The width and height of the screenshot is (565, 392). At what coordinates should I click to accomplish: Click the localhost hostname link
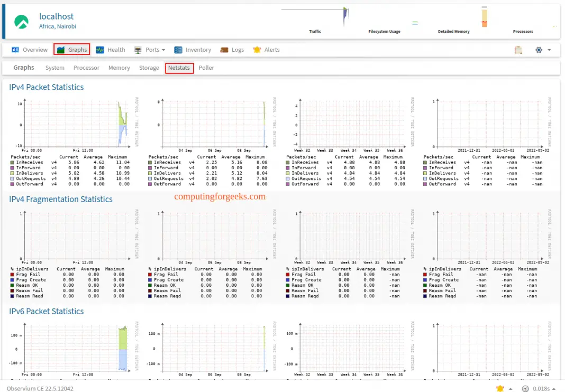[57, 16]
